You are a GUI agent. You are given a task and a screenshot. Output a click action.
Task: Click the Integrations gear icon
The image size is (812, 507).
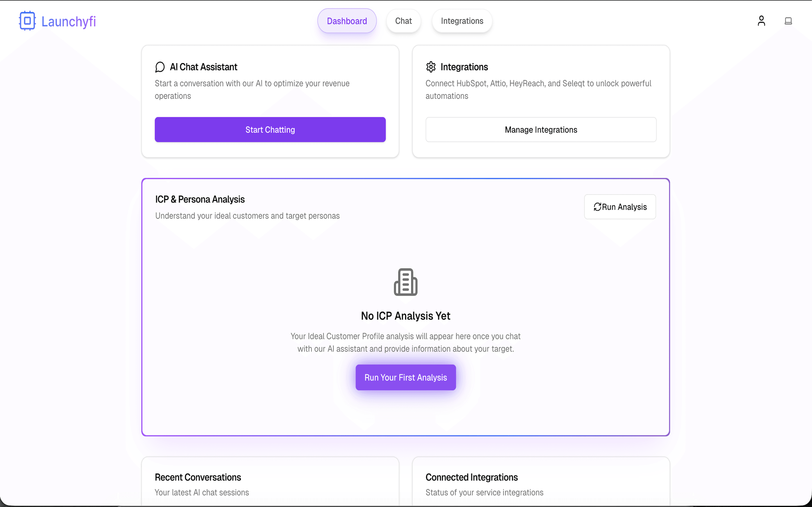tap(431, 67)
